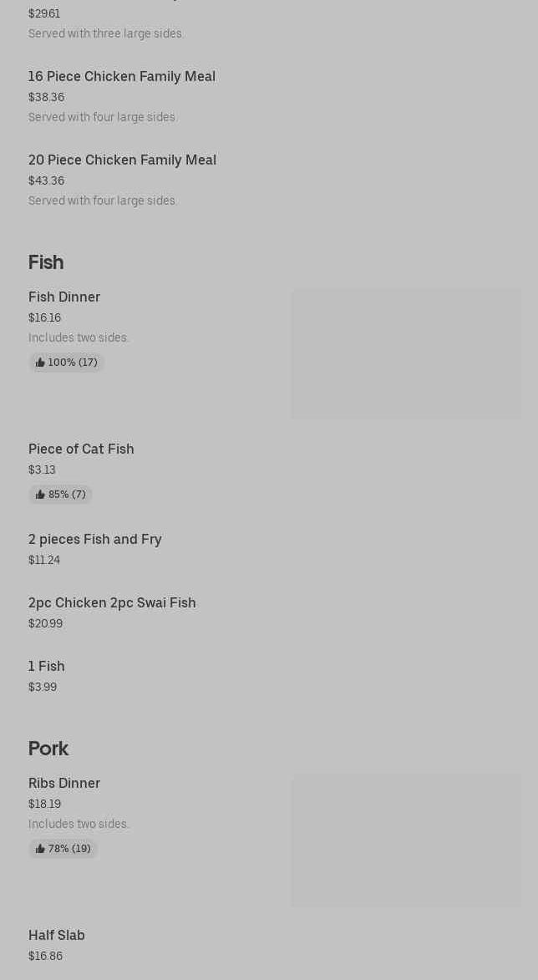Click the $38.36 price label
The image size is (538, 980).
[46, 98]
